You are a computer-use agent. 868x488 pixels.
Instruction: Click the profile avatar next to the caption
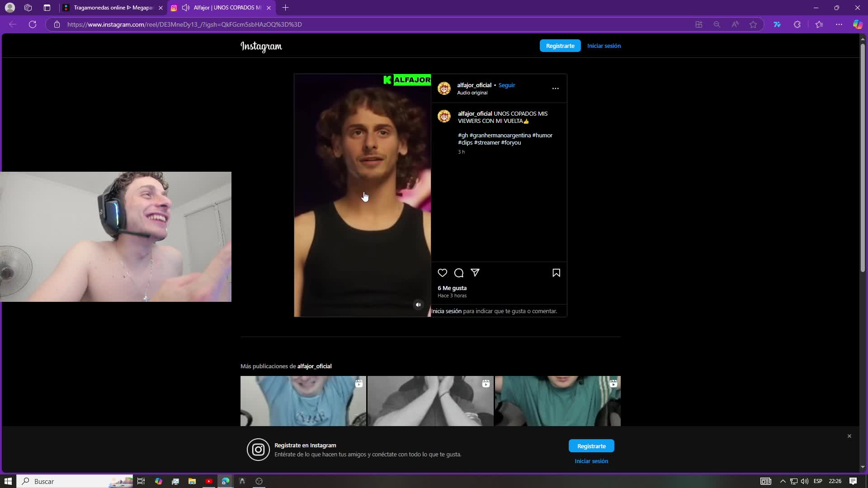[x=444, y=116]
